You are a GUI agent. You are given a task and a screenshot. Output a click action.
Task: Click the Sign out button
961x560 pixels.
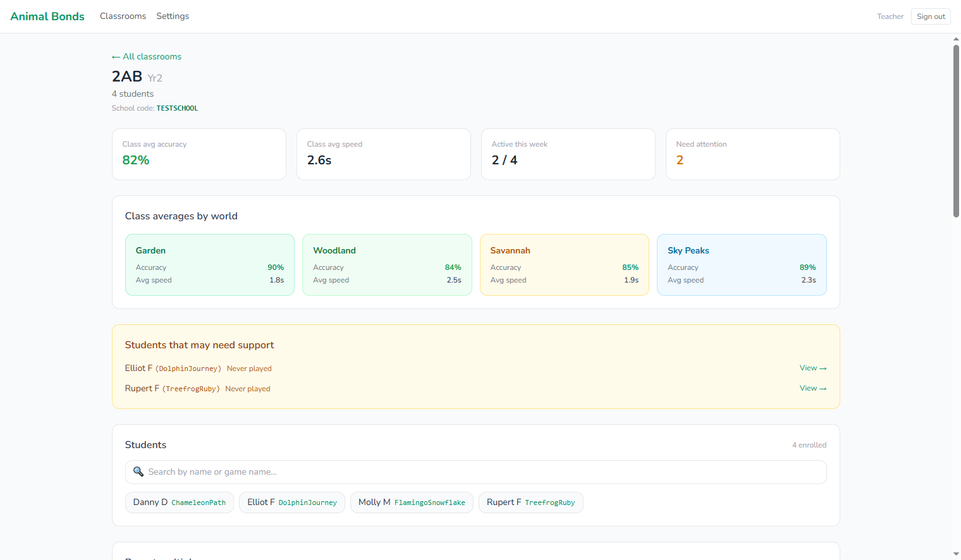point(931,16)
